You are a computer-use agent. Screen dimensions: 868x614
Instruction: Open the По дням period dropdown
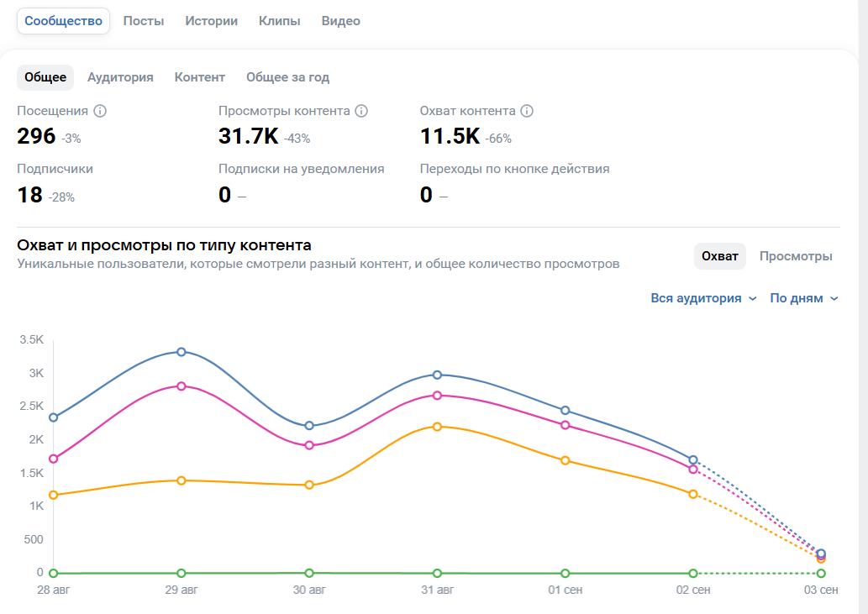[803, 298]
